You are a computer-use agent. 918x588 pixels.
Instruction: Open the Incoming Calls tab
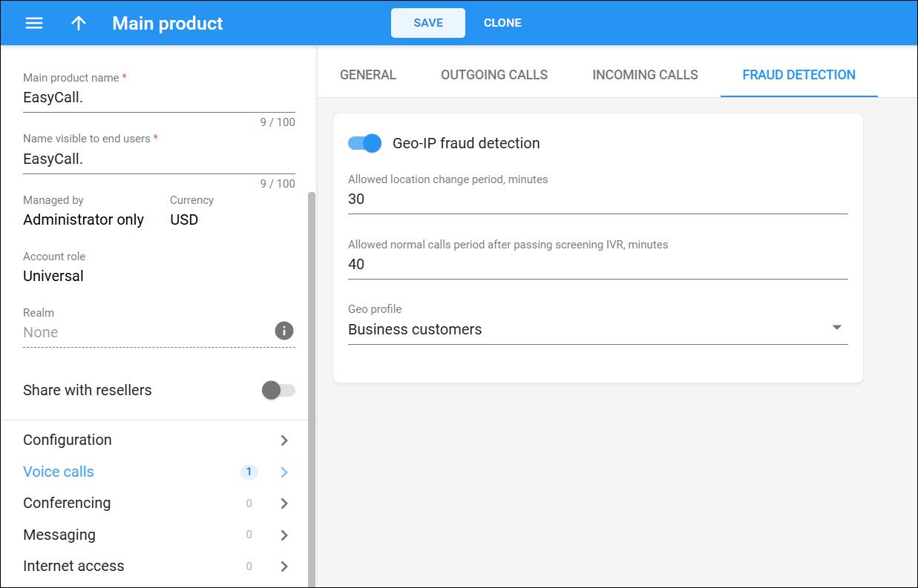[645, 75]
